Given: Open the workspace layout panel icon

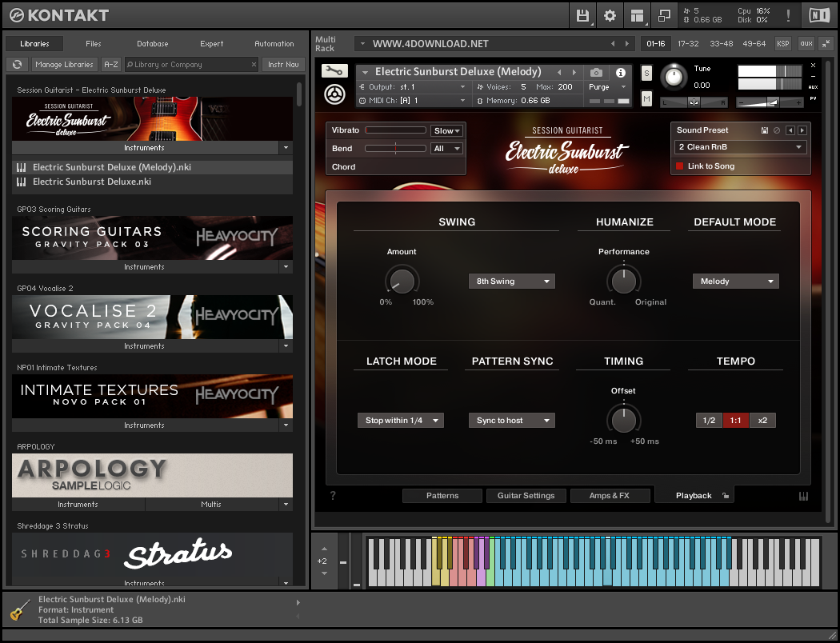Looking at the screenshot, I should tap(637, 15).
